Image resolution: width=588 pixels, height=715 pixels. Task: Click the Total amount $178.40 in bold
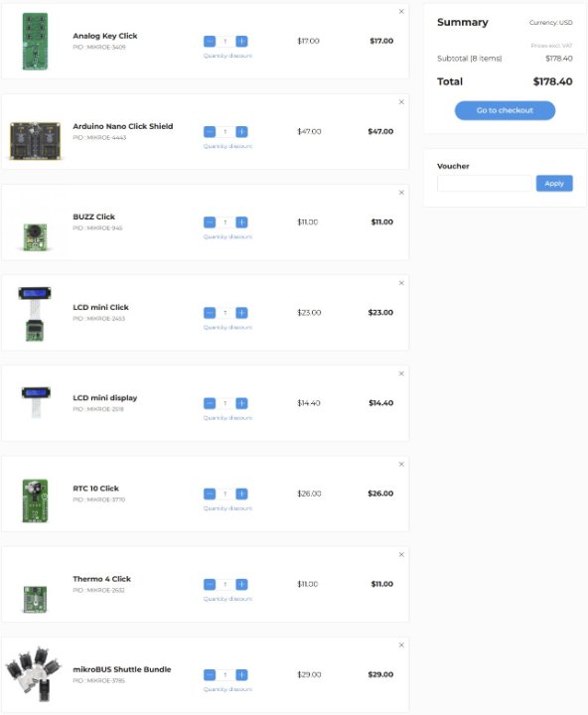(x=553, y=81)
